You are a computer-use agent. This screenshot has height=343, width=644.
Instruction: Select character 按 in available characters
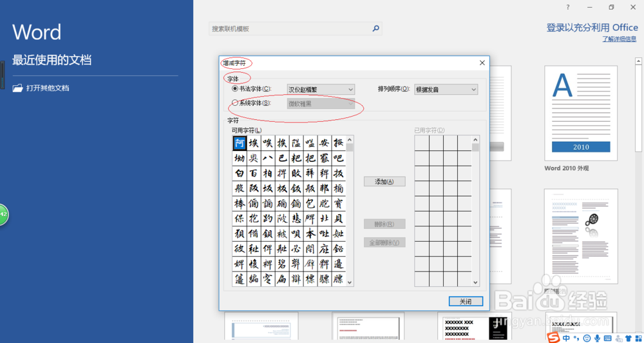(x=339, y=142)
